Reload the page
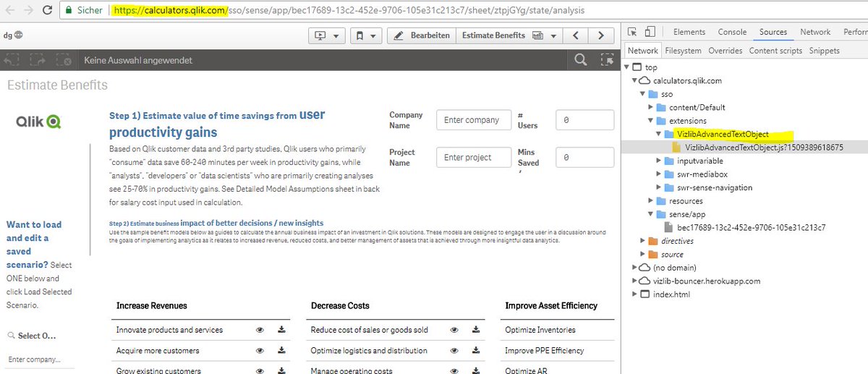 coord(48,11)
